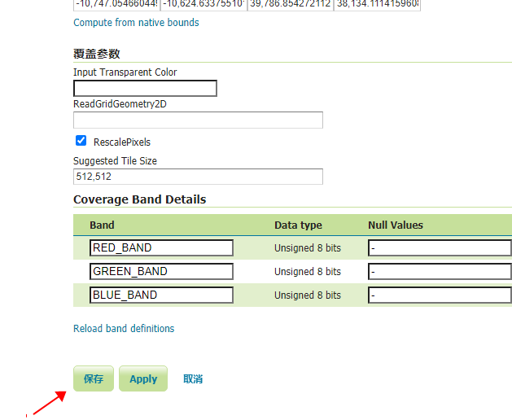
Task: Click the bounds field starting 38,134.11
Action: [x=377, y=5]
